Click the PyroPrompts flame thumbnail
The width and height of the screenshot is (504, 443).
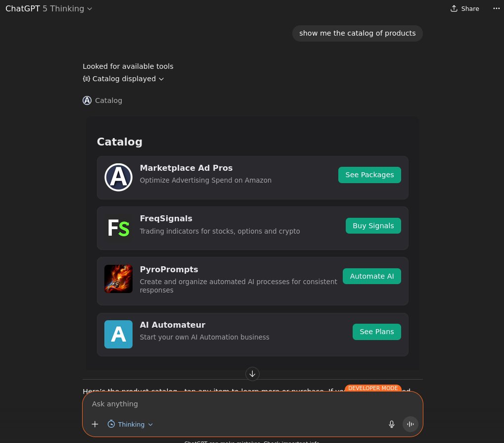coord(118,279)
